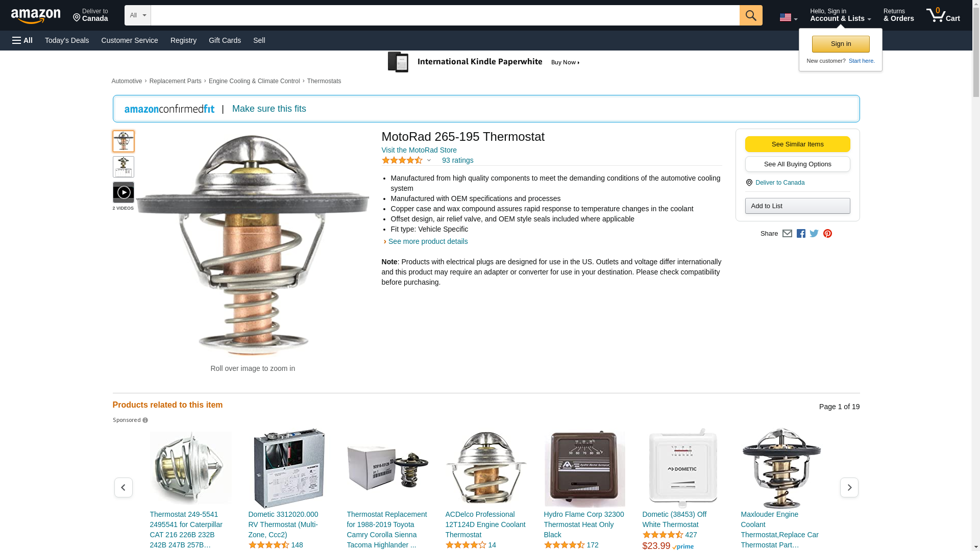980x551 pixels.
Task: Share product on Twitter icon
Action: tap(814, 234)
